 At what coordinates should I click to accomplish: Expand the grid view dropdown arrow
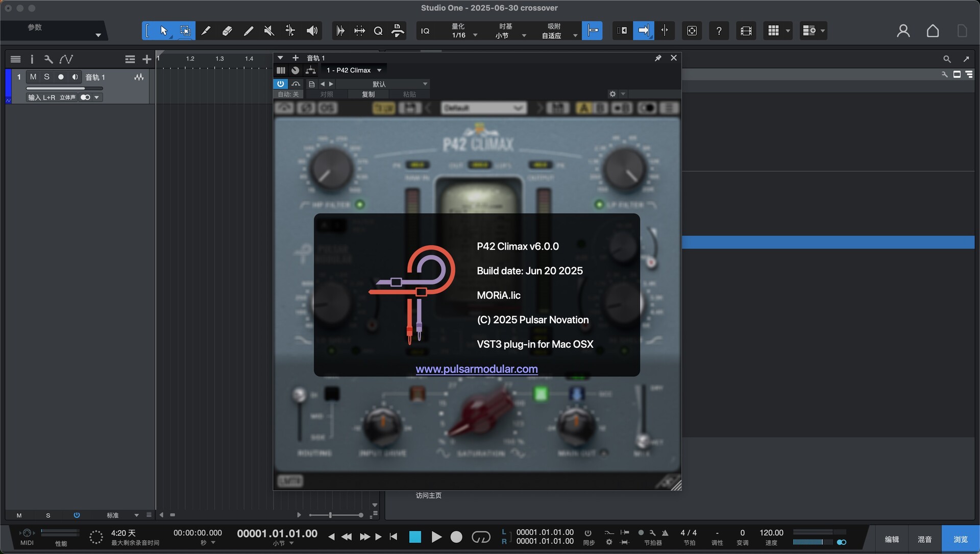[x=788, y=31]
